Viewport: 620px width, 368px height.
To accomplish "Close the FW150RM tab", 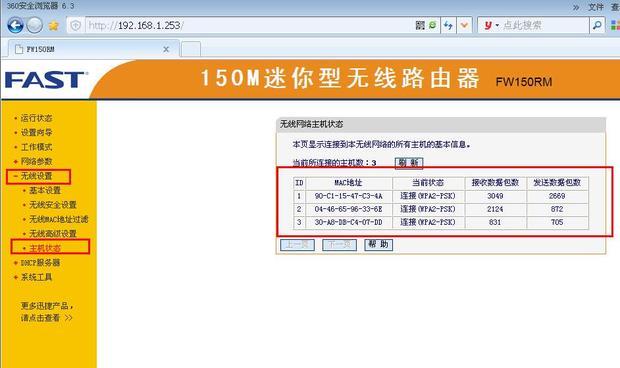I will tap(166, 49).
